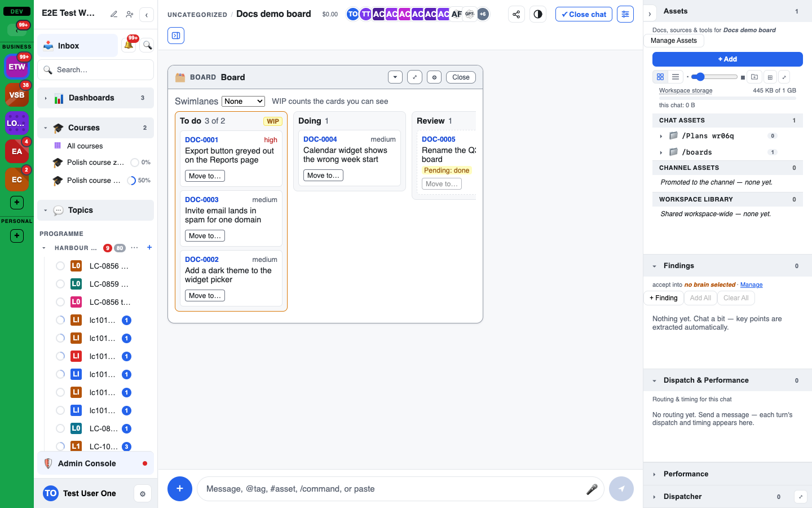Viewport: 812px width, 508px height.
Task: Click the invite user icon
Action: [x=130, y=14]
